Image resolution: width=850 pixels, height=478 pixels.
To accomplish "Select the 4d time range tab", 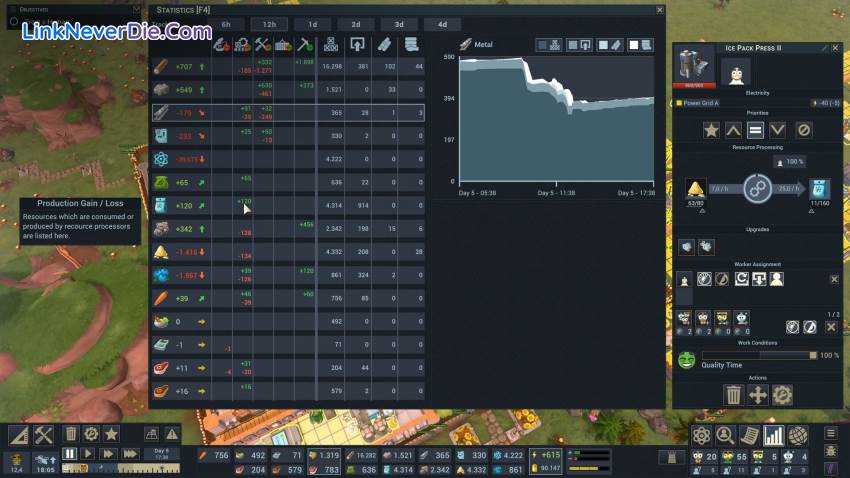I will click(x=442, y=24).
